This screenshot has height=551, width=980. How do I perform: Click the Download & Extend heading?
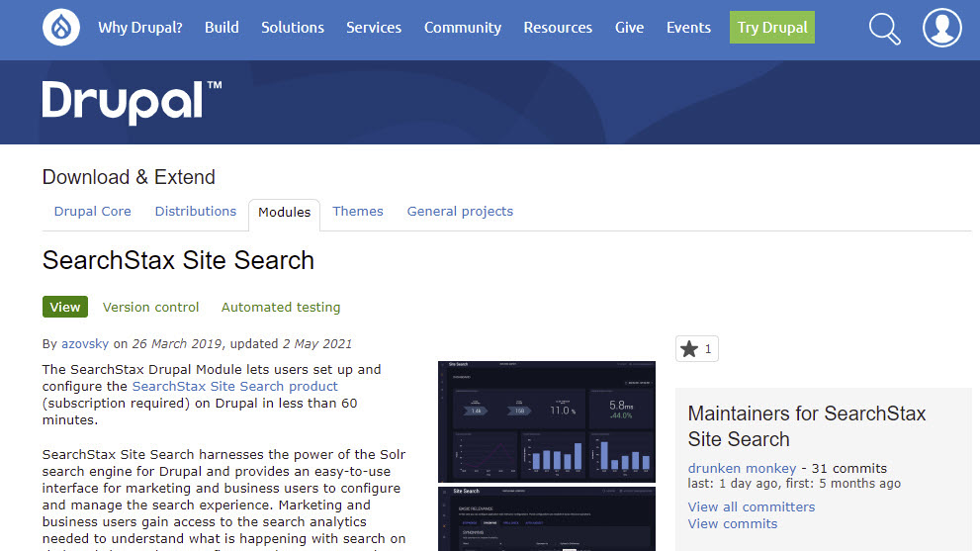pyautogui.click(x=129, y=177)
